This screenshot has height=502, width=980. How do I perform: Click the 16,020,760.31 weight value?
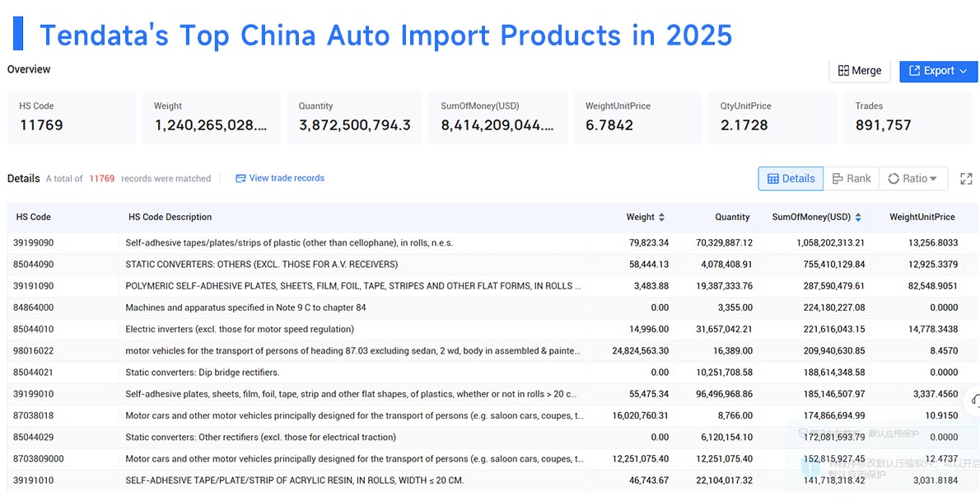[x=641, y=415]
